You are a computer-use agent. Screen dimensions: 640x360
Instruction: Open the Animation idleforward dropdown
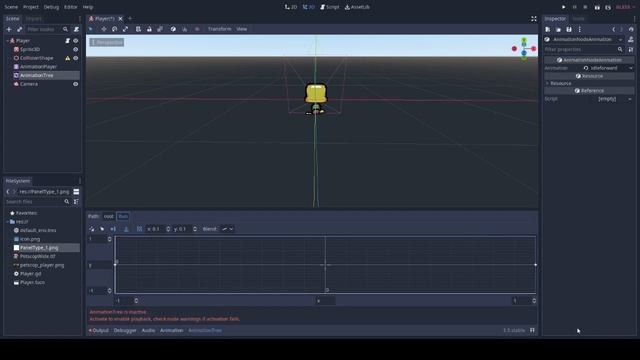608,68
